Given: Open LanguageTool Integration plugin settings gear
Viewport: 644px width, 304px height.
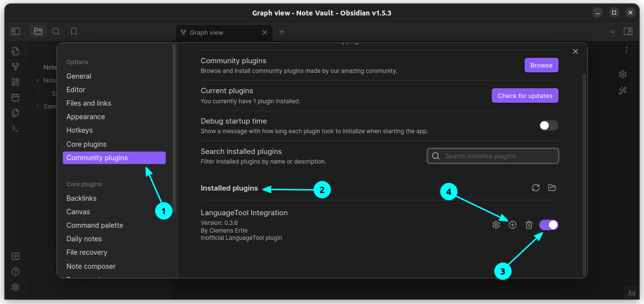Looking at the screenshot, I should 496,224.
